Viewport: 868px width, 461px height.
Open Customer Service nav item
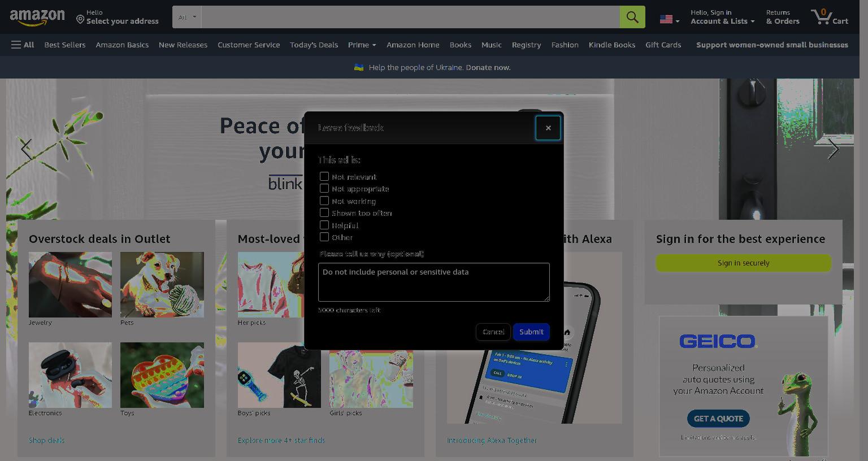[x=249, y=45]
